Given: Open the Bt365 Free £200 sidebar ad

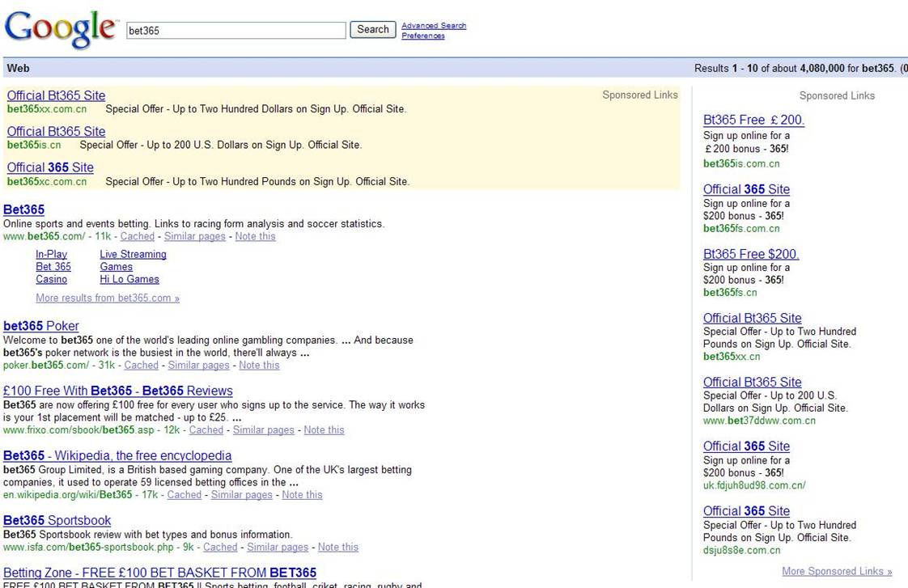Looking at the screenshot, I should coord(754,120).
